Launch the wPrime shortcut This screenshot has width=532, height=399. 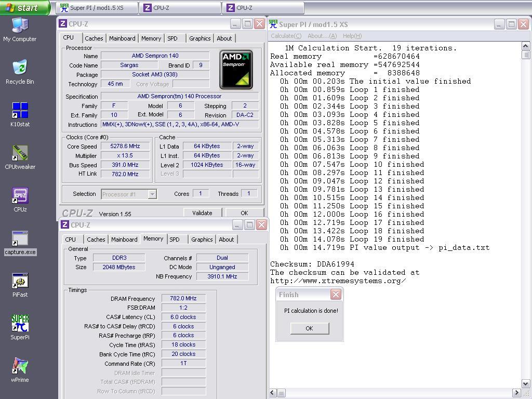[20, 370]
